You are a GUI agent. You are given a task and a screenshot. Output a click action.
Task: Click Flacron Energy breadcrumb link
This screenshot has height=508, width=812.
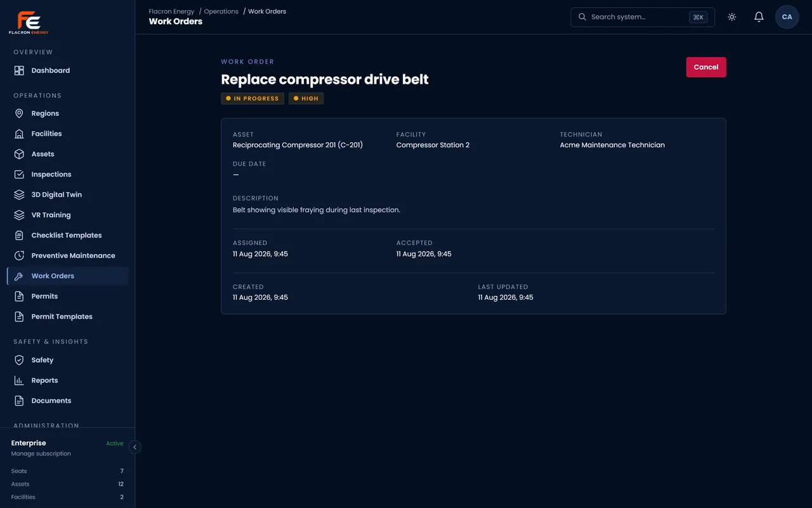172,11
